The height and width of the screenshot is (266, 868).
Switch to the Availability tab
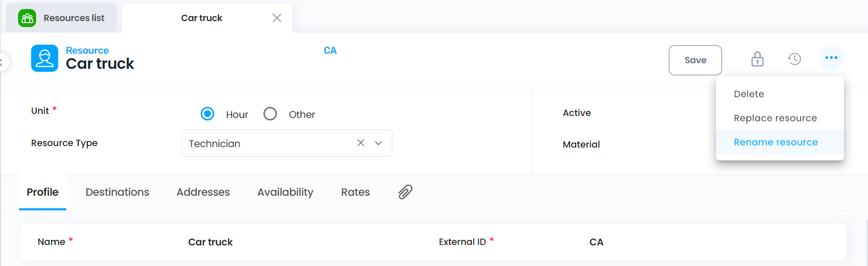(x=285, y=192)
